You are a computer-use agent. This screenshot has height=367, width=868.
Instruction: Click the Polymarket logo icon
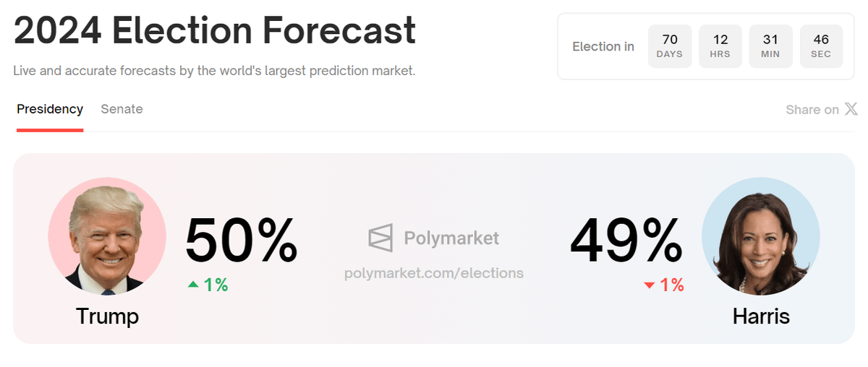tap(380, 238)
